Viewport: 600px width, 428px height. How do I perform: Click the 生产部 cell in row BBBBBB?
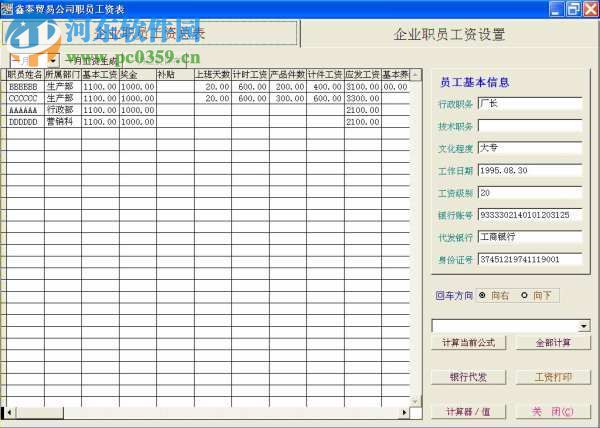point(63,87)
